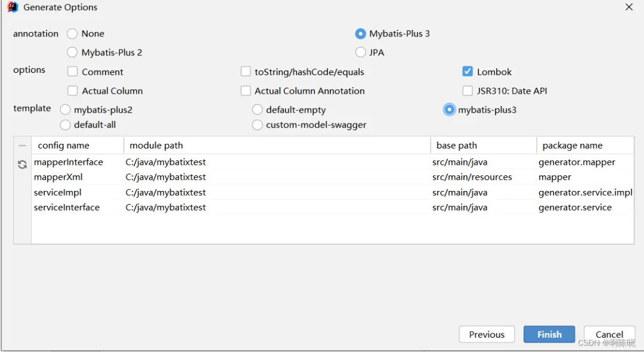Choose the custom-model-swagger template
This screenshot has width=644, height=352.
pyautogui.click(x=257, y=125)
